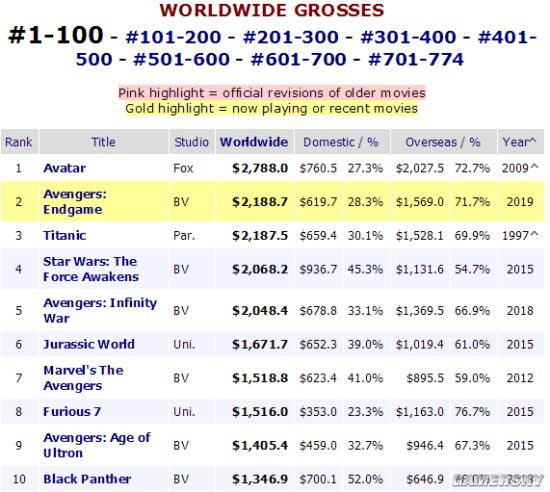Open Star Wars: The Force Awakens link
This screenshot has height=492, width=550.
tap(90, 269)
